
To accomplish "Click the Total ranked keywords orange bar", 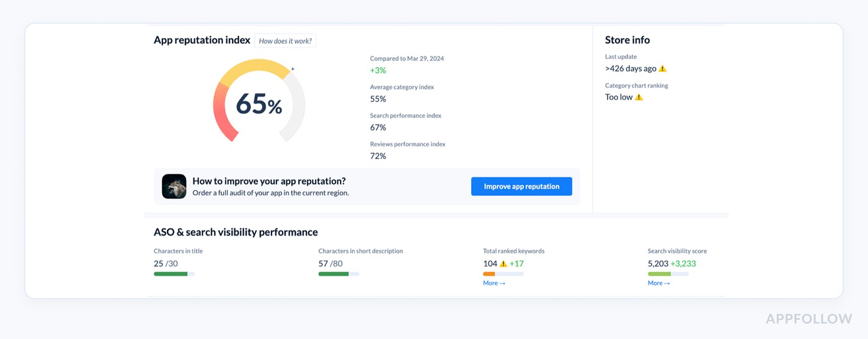I will [x=503, y=274].
